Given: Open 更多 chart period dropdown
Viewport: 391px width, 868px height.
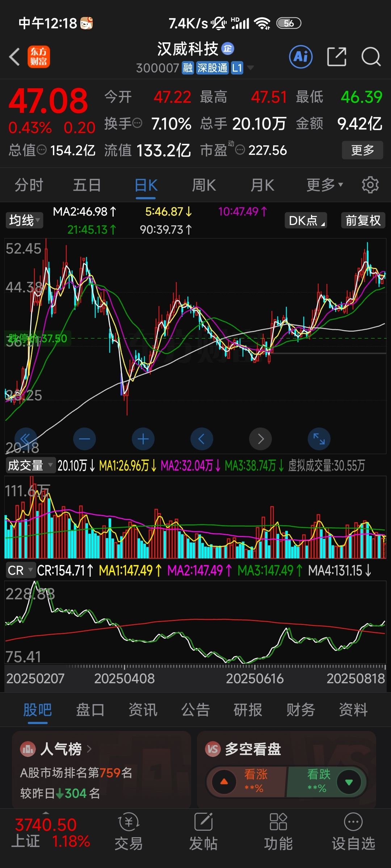Looking at the screenshot, I should click(x=325, y=185).
